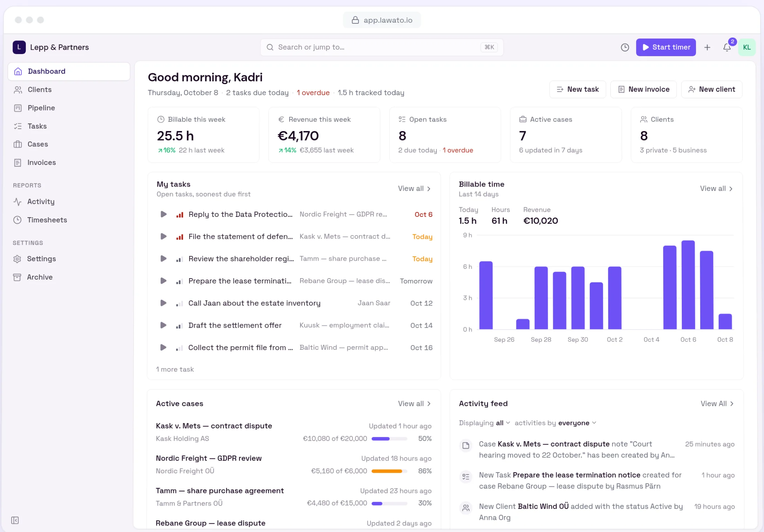The image size is (764, 532).
Task: Open the 1 more task link
Action: pos(175,369)
